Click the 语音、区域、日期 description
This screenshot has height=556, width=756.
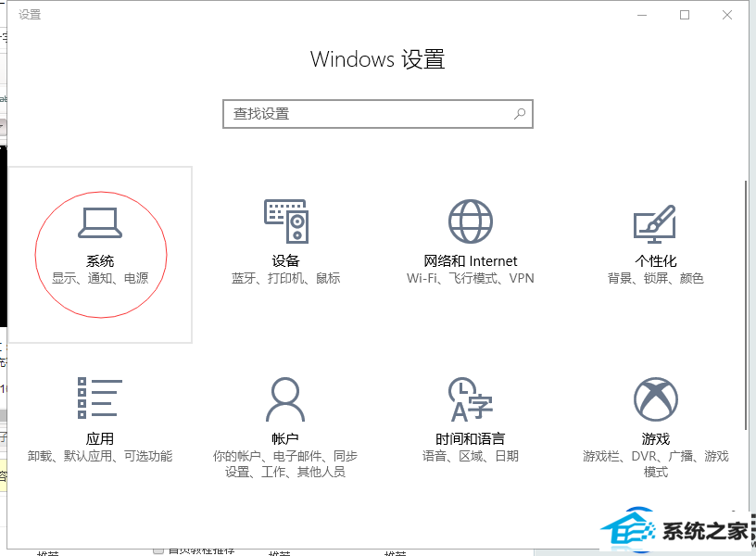point(471,456)
